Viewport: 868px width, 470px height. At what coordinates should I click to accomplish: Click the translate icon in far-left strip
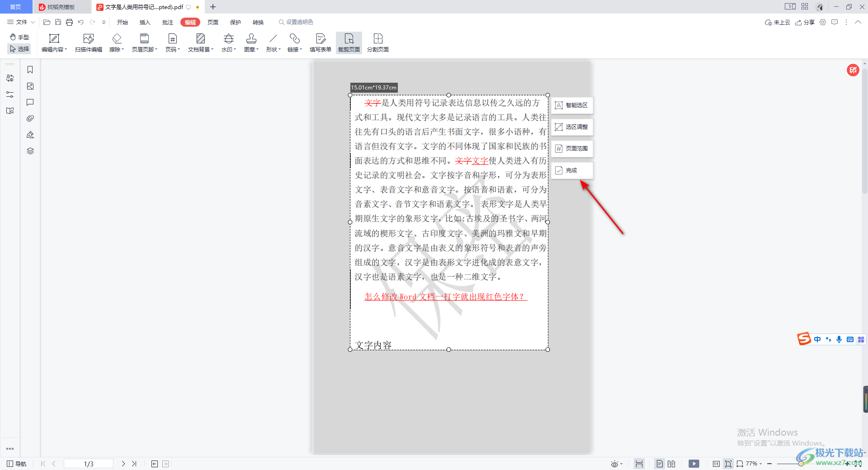[10, 78]
